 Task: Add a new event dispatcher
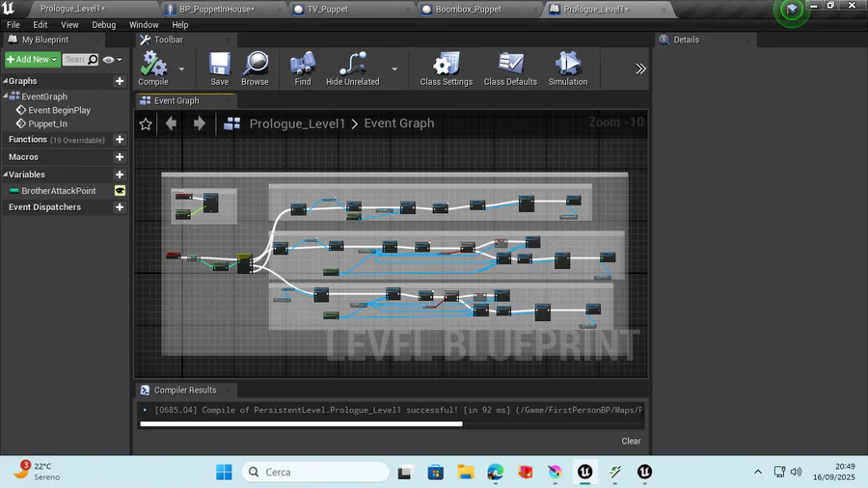pos(120,207)
